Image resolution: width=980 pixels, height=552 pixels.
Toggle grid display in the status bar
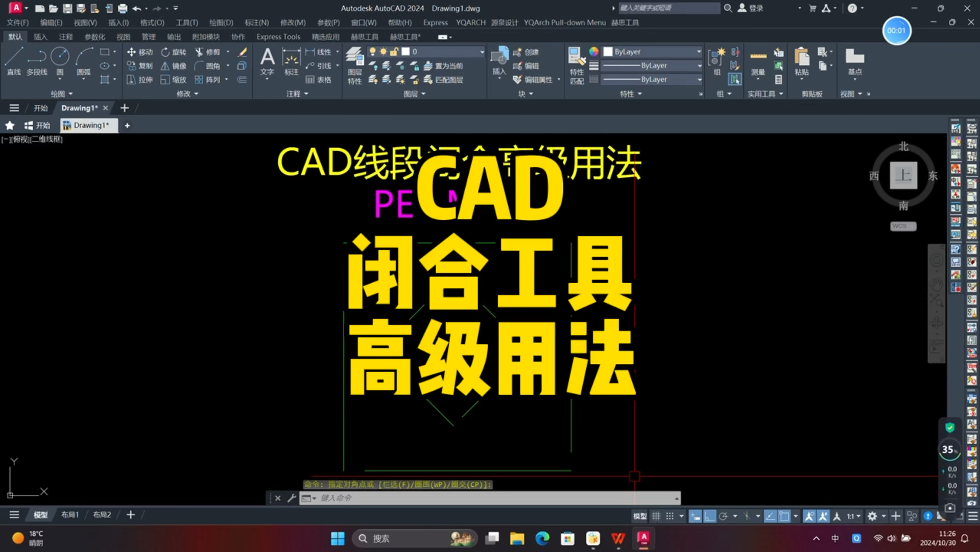point(656,515)
